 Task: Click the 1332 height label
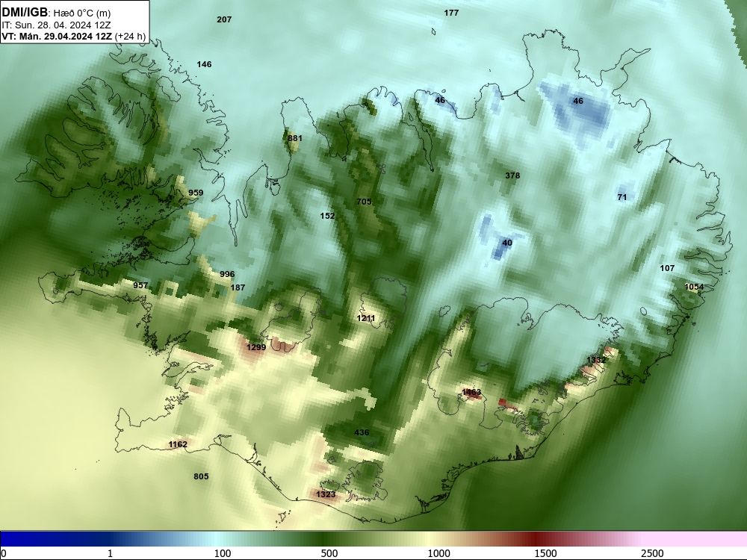(x=596, y=360)
